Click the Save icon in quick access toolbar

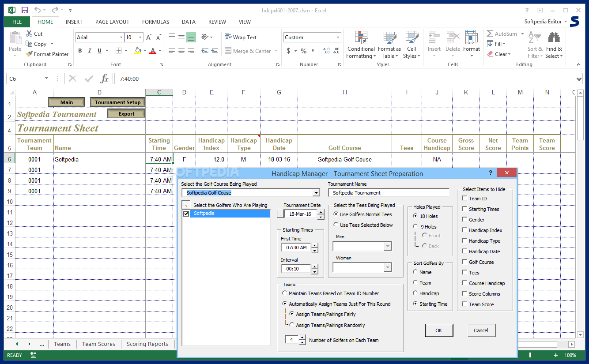click(x=25, y=10)
